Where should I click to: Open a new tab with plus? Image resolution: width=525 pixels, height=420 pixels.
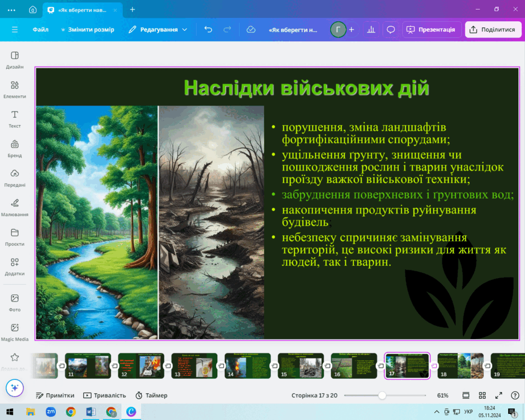point(132,9)
